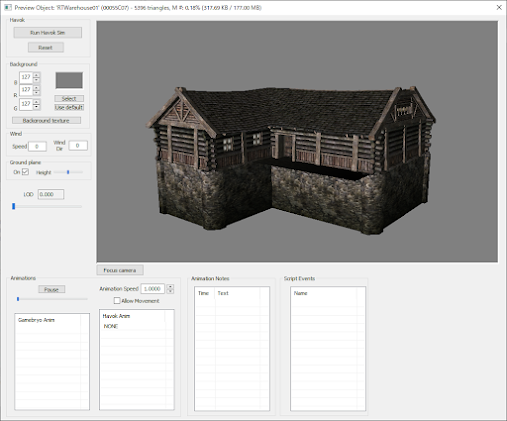
Task: Click the Wind Speed input field
Action: click(x=37, y=146)
